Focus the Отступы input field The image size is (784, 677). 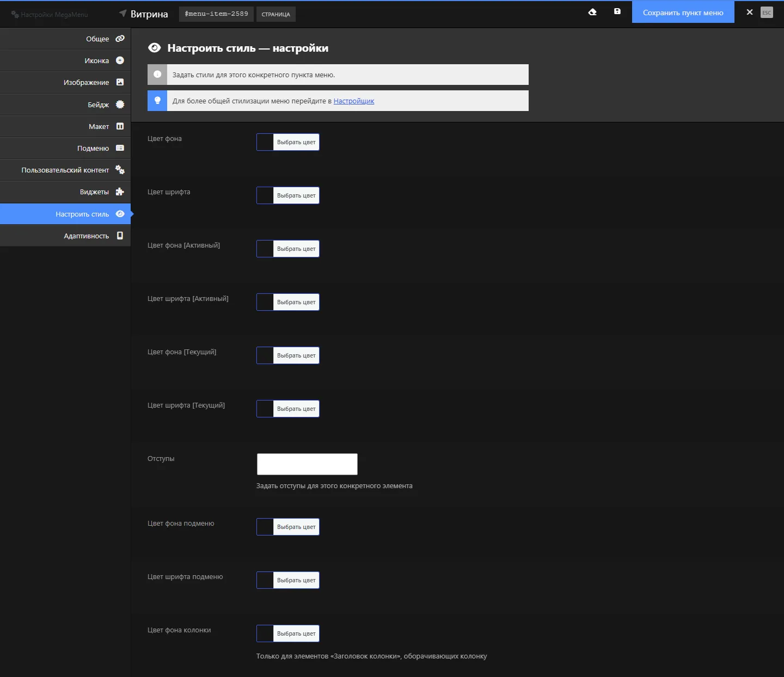click(307, 464)
